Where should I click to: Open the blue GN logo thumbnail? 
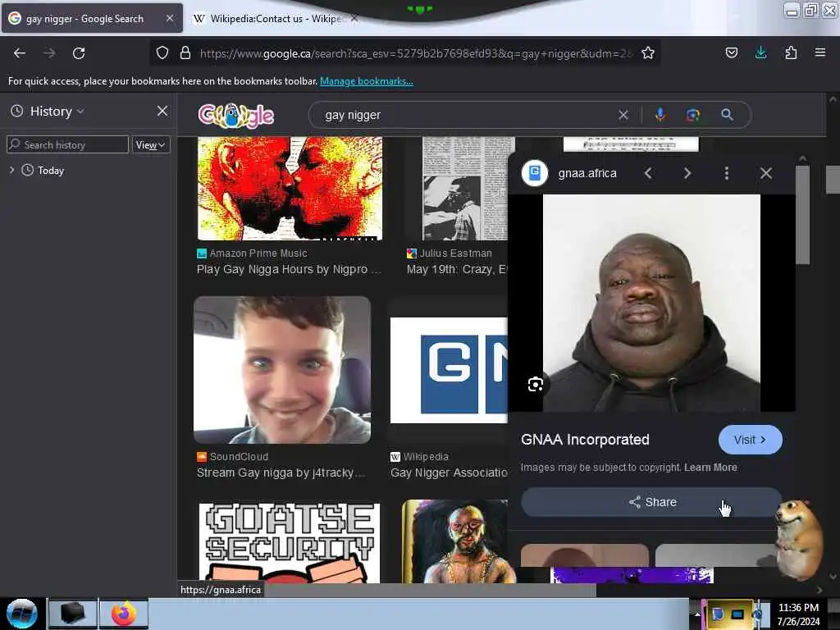[449, 370]
